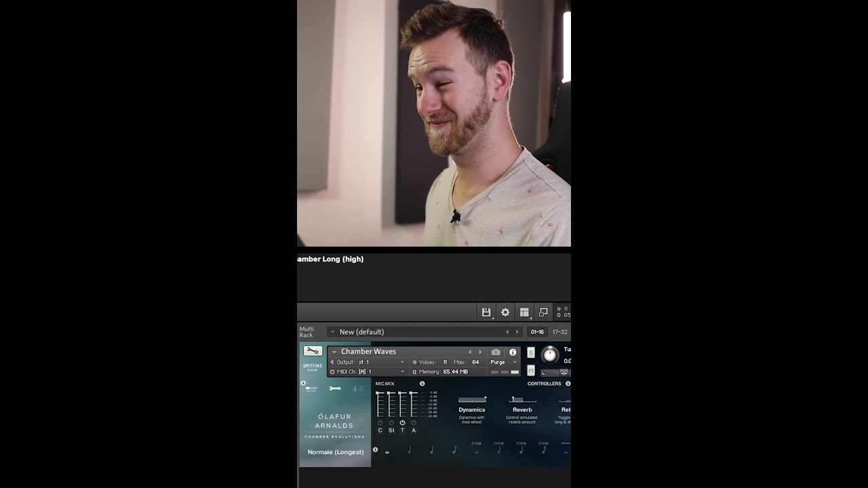Image resolution: width=868 pixels, height=488 pixels.
Task: Click the Dynamics slider
Action: (472, 400)
